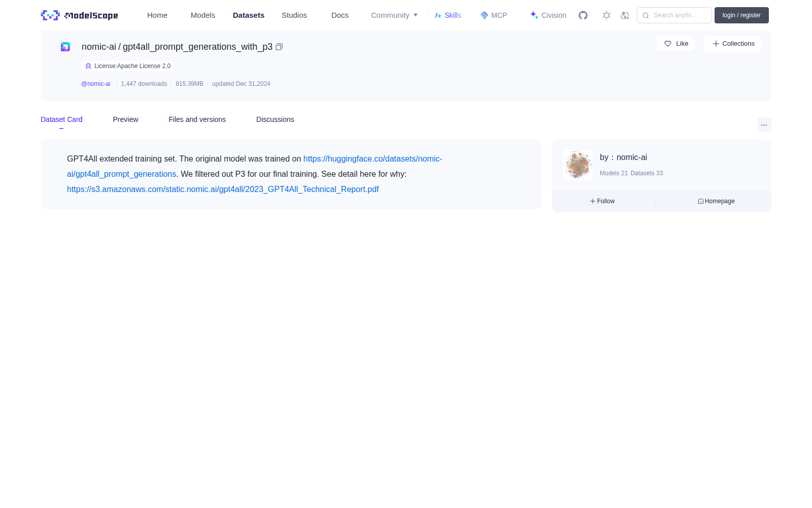Screen dimensions: 812x508
Task: Click the login / register button
Action: pos(741,15)
